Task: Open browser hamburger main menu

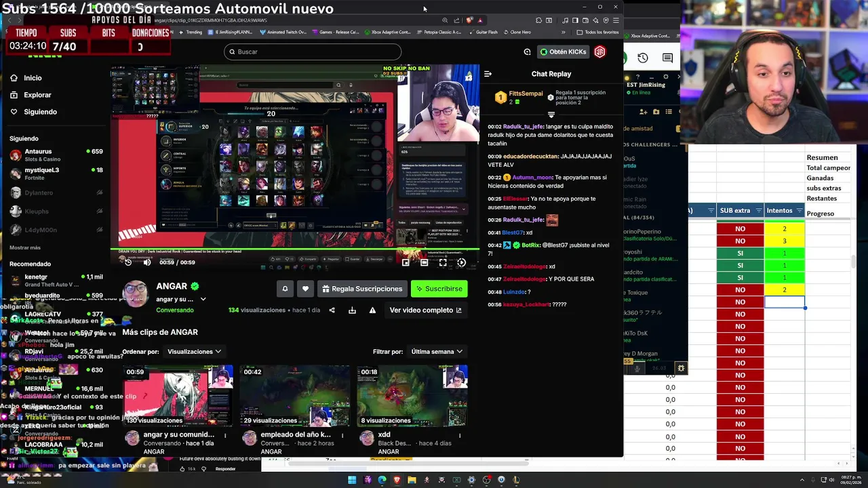Action: (616, 20)
